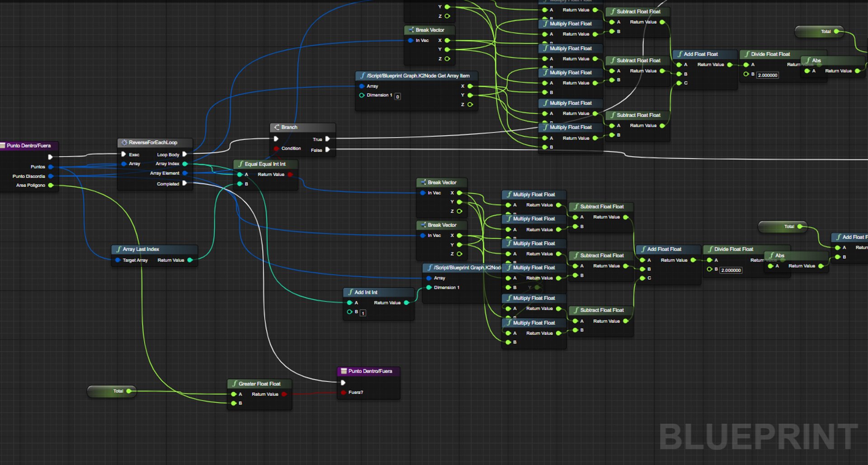This screenshot has width=868, height=465.
Task: Click the top right Total variable node
Action: coord(820,32)
